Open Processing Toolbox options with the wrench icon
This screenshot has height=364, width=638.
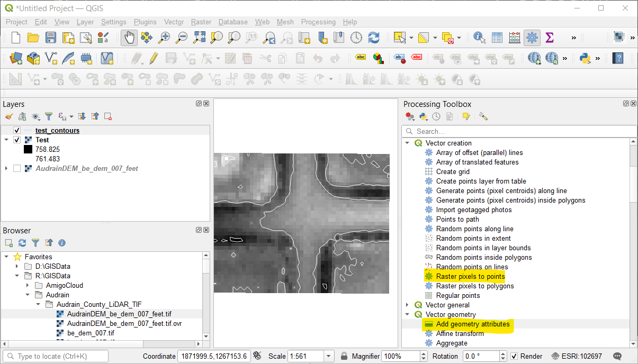click(482, 116)
